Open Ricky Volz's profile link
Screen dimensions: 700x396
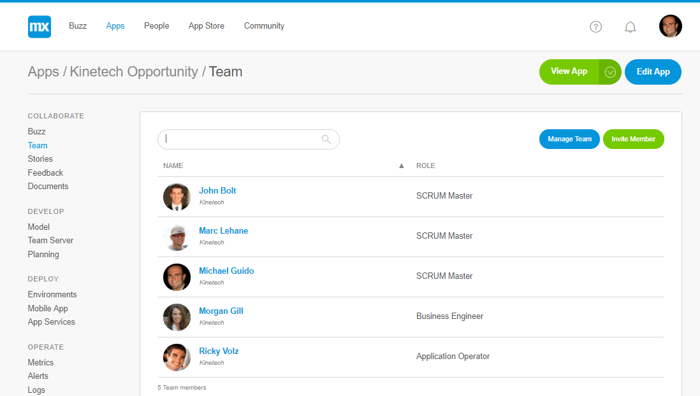tap(219, 351)
